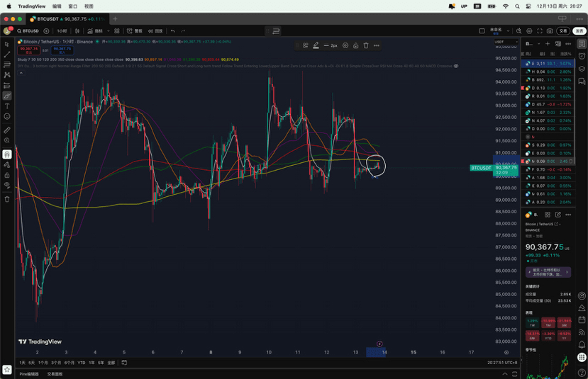The width and height of the screenshot is (588, 379).
Task: Open the candlestick chart type menu
Action: (x=77, y=31)
